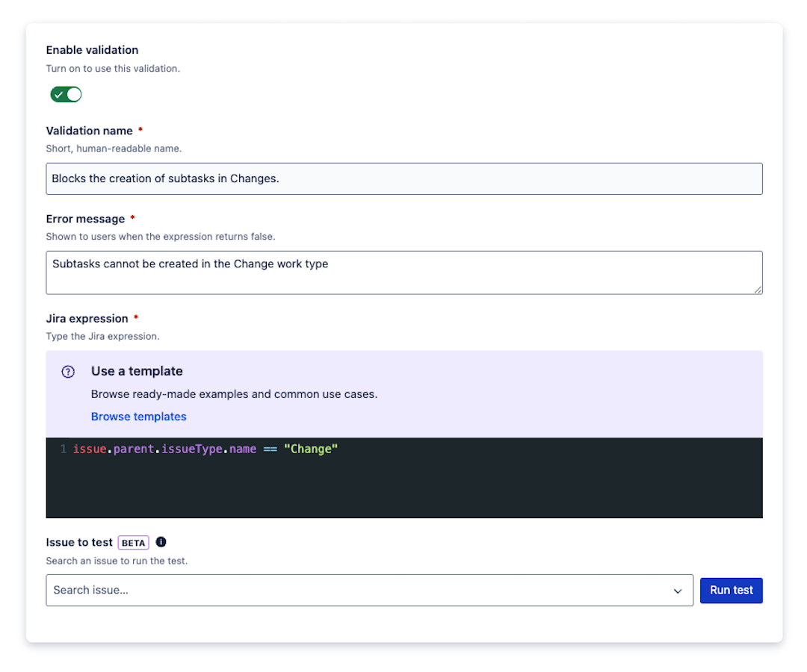Toggle the Enable validation switch off
This screenshot has width=807, height=672.
(66, 95)
